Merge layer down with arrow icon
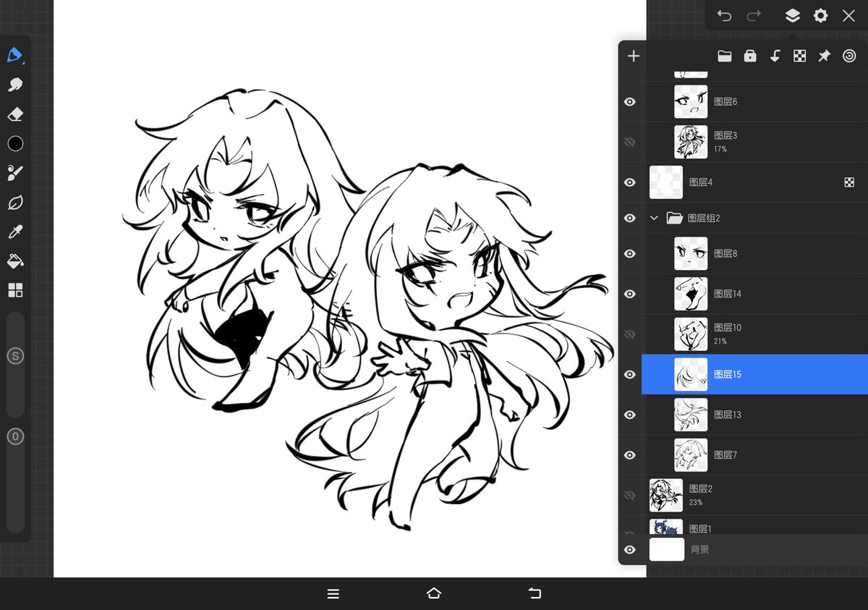The height and width of the screenshot is (610, 868). 775,56
